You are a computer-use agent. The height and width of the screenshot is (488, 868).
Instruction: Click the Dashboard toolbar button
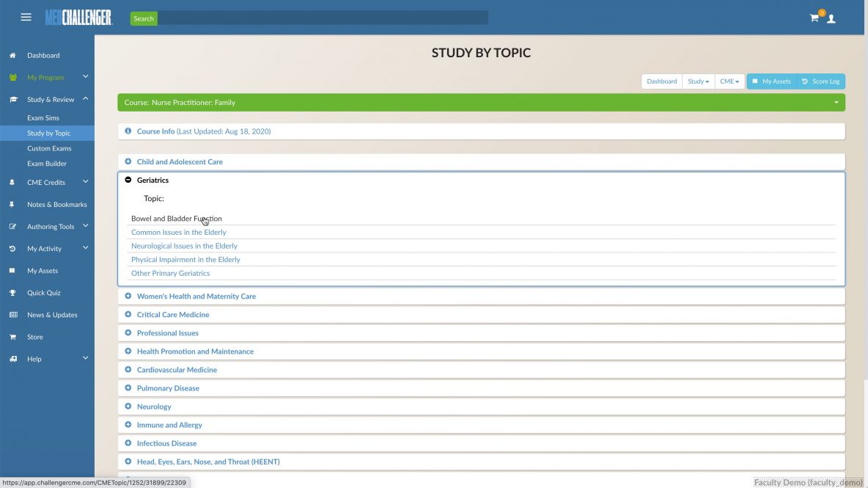click(661, 81)
